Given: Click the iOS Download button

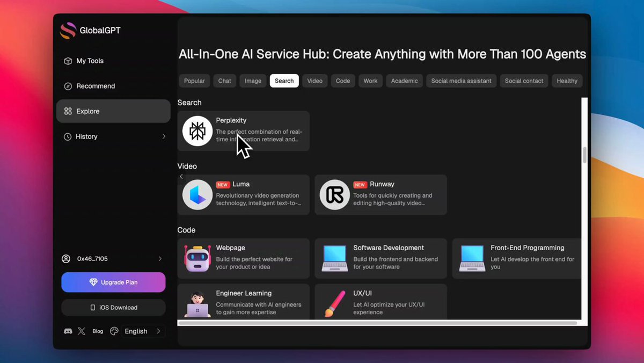Looking at the screenshot, I should 113,308.
